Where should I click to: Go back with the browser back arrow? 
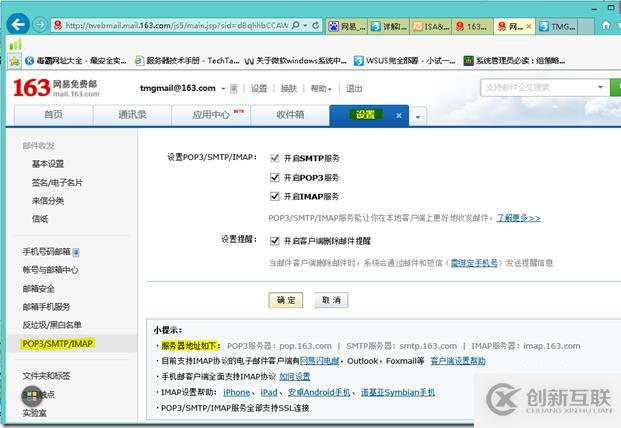click(x=18, y=25)
